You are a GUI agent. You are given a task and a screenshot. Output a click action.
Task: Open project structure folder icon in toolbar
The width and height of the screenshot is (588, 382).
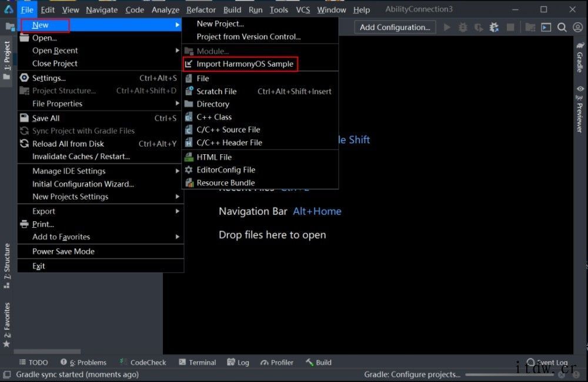pos(530,28)
